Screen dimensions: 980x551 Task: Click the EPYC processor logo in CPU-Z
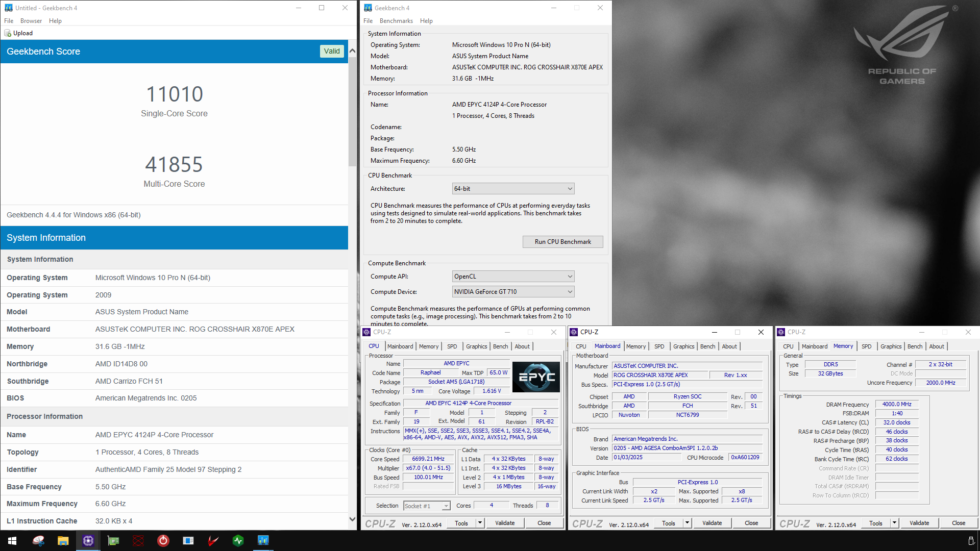click(x=536, y=377)
